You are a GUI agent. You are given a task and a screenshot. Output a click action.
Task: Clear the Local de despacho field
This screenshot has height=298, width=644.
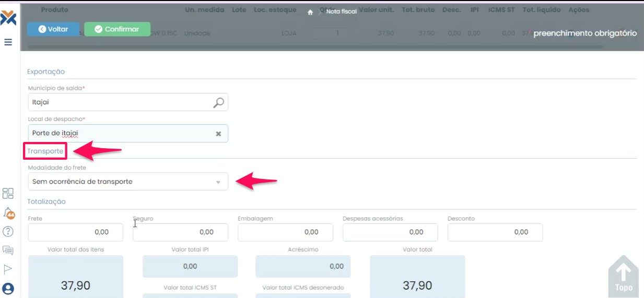pyautogui.click(x=218, y=134)
